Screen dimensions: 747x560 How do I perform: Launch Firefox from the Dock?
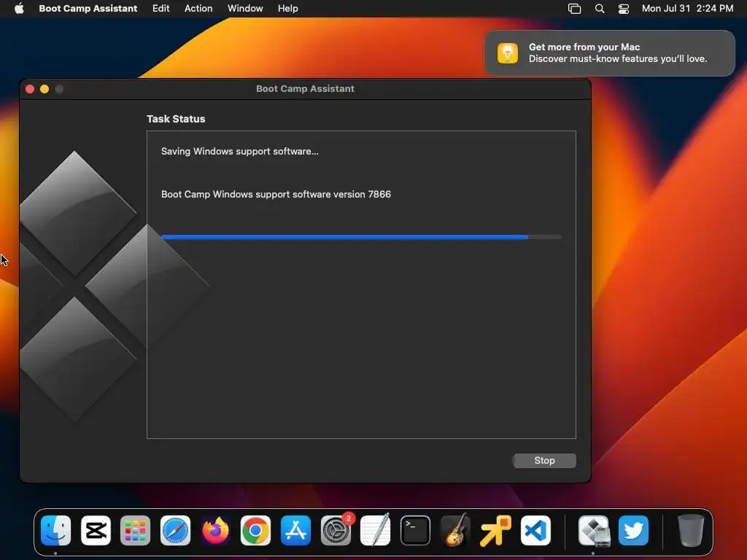(x=215, y=531)
